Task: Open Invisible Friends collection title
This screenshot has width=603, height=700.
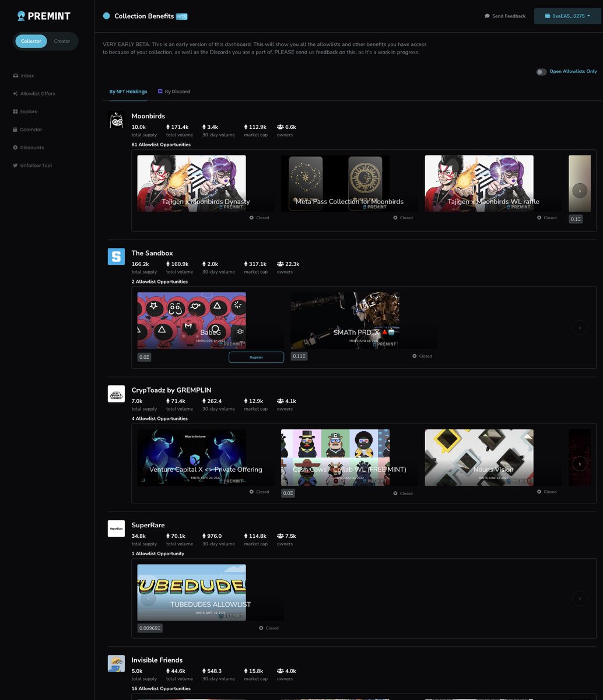Action: 157,660
